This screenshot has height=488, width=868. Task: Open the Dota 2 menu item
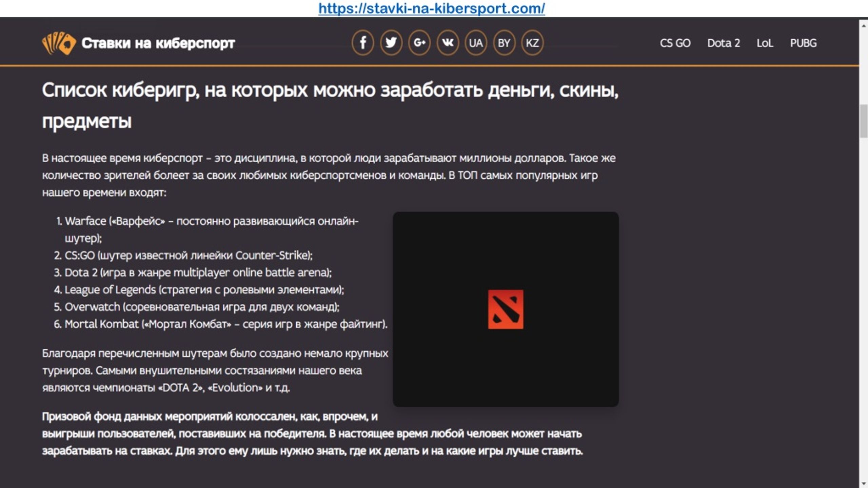(724, 43)
